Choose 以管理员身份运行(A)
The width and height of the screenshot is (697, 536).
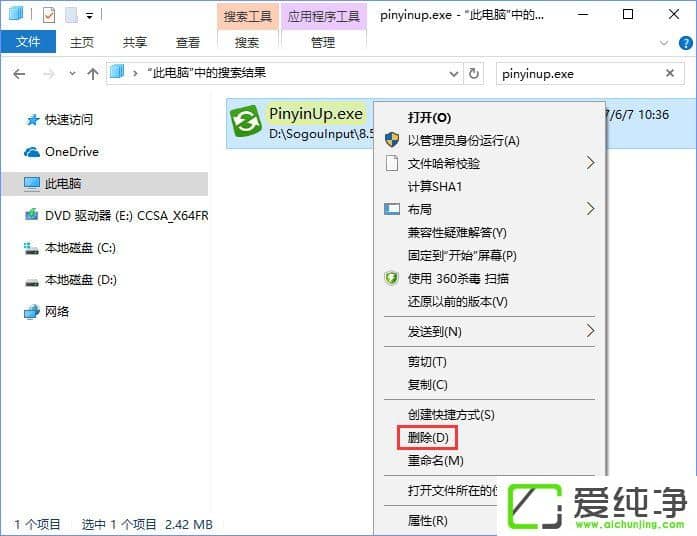point(464,140)
